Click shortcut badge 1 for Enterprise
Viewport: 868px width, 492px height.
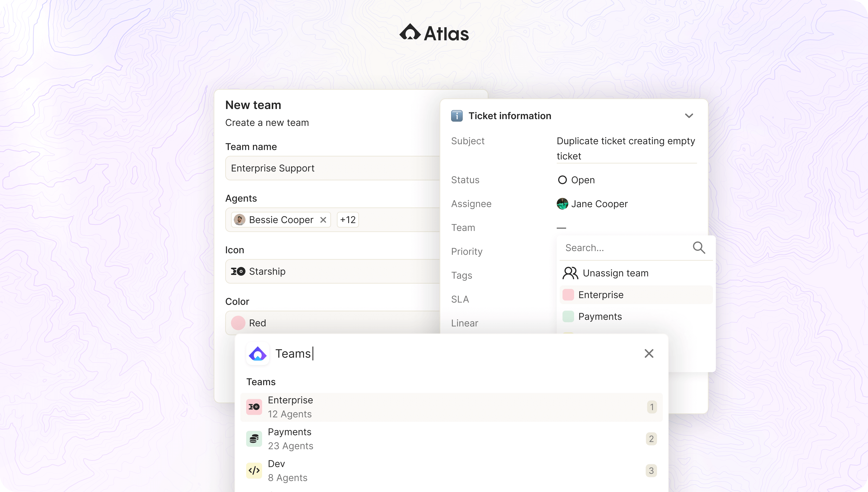coord(651,407)
